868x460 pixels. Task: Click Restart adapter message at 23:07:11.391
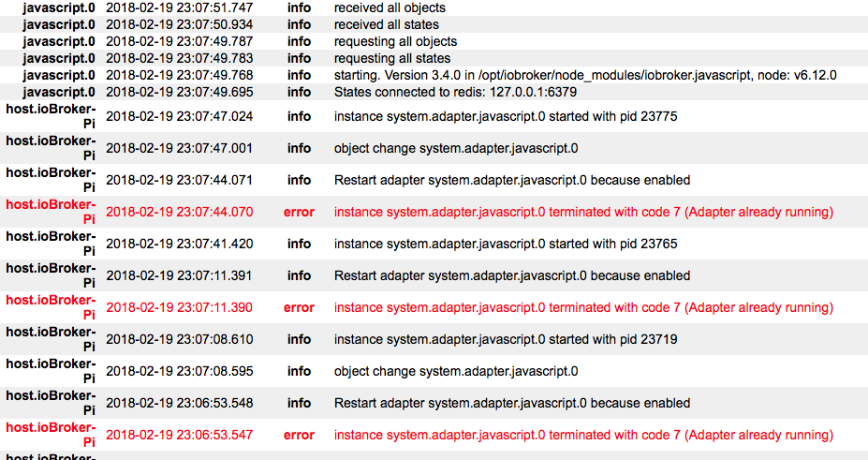pos(512,275)
